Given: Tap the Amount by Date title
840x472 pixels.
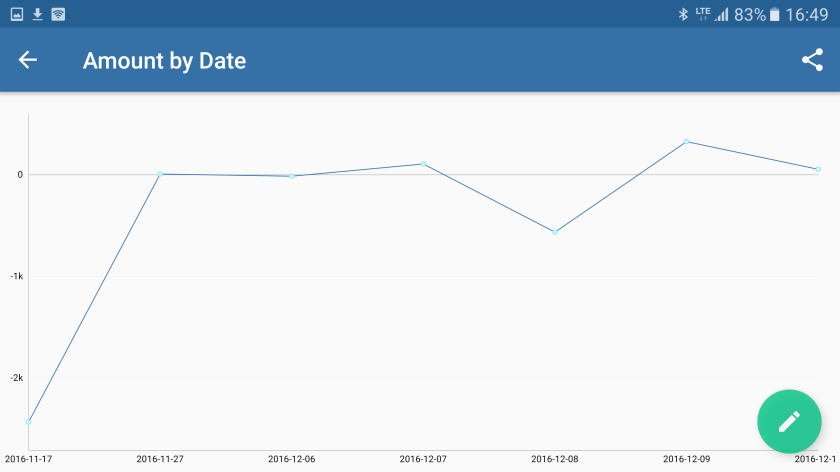Looking at the screenshot, I should pyautogui.click(x=164, y=60).
